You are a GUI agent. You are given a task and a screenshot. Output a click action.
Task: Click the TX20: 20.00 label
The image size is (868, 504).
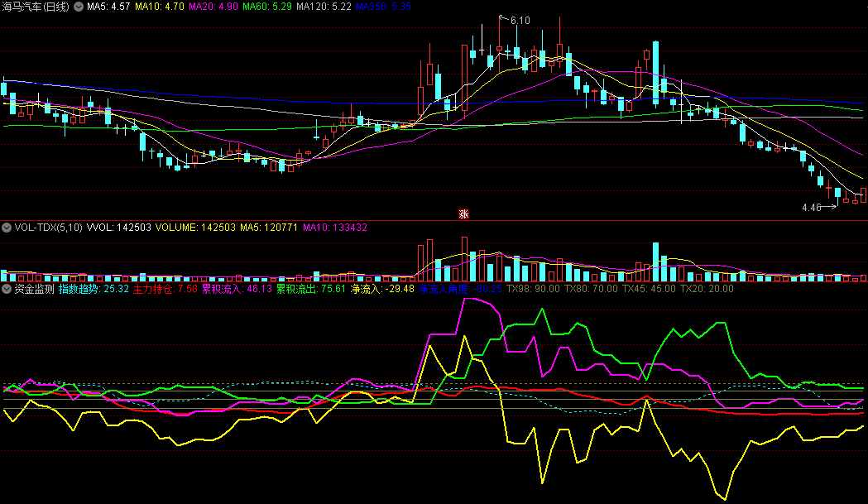coord(707,289)
